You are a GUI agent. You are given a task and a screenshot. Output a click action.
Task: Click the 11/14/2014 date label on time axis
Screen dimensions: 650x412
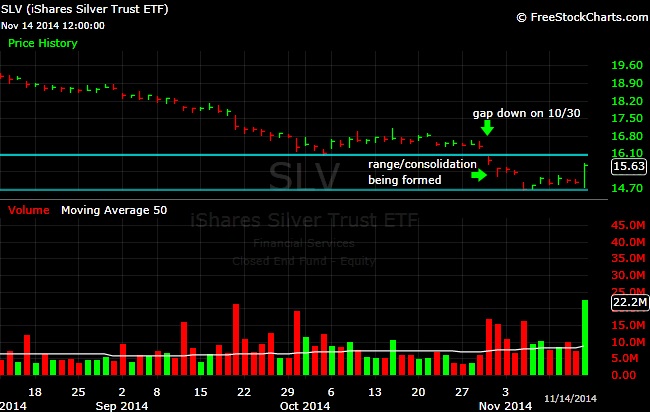point(570,399)
